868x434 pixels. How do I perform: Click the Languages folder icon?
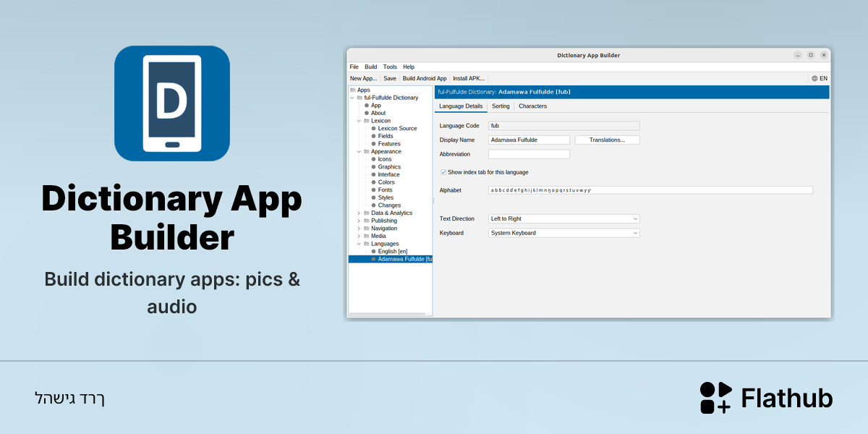[367, 244]
